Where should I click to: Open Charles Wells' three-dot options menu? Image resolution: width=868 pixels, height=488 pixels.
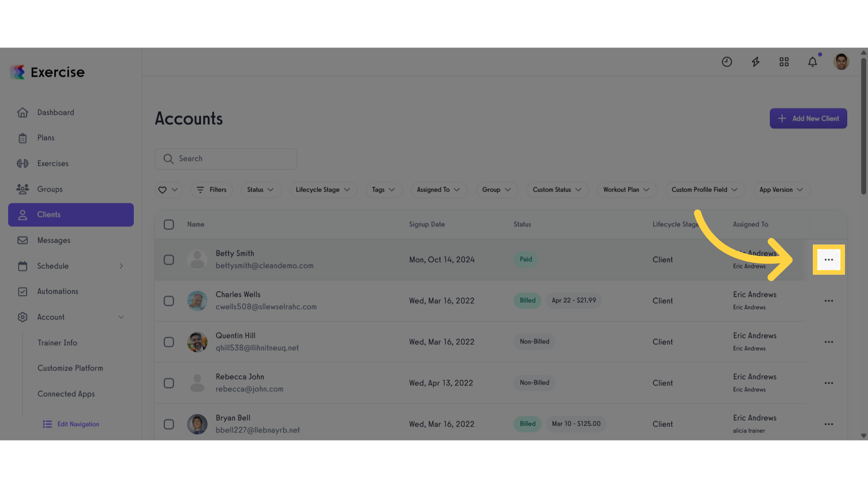[x=829, y=301]
